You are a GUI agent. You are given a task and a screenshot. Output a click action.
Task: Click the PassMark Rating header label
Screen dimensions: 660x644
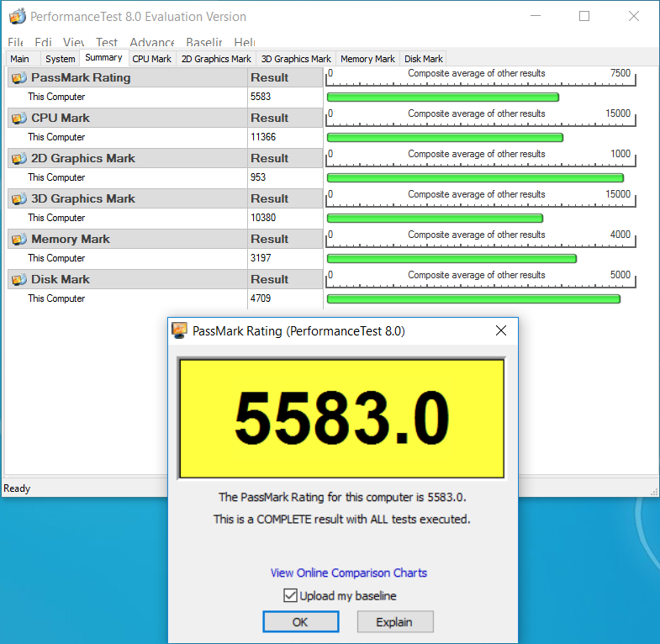click(81, 78)
